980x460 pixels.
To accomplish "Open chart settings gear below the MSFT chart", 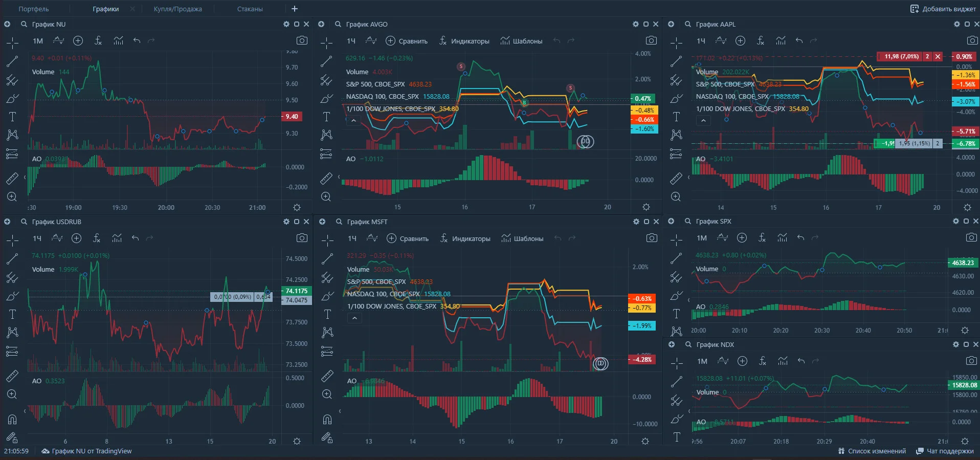I will point(645,441).
